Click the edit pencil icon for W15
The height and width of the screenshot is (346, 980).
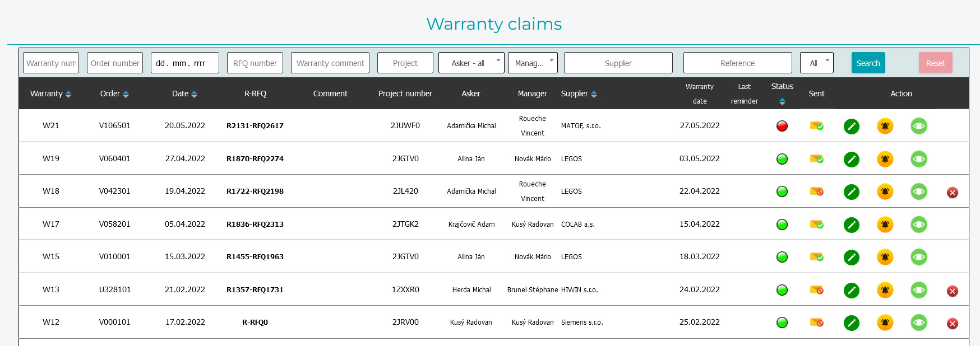coord(851,258)
